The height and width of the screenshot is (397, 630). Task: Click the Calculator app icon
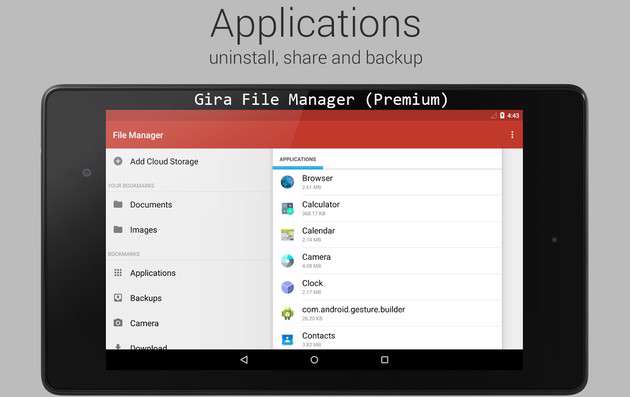pos(287,209)
